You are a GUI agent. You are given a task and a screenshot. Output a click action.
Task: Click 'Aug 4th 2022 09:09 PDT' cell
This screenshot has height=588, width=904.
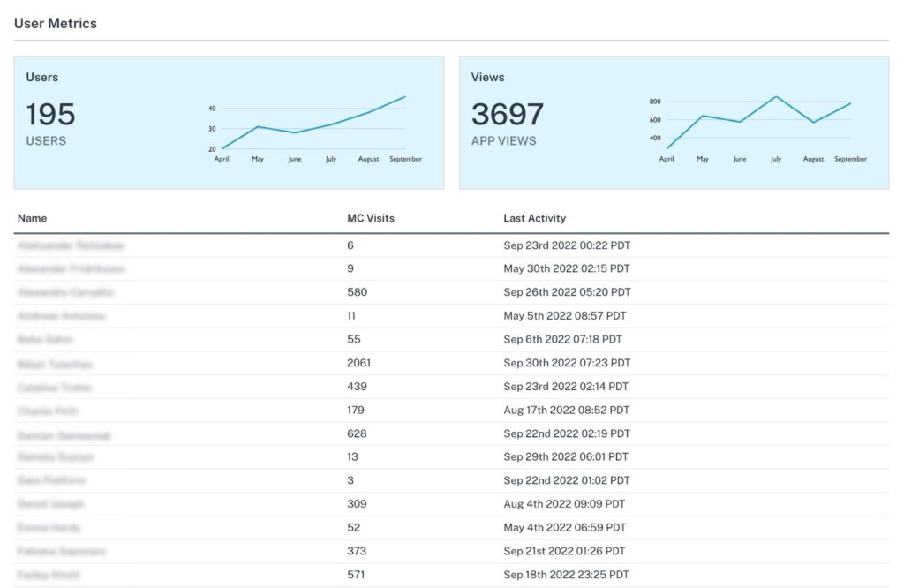pos(564,504)
